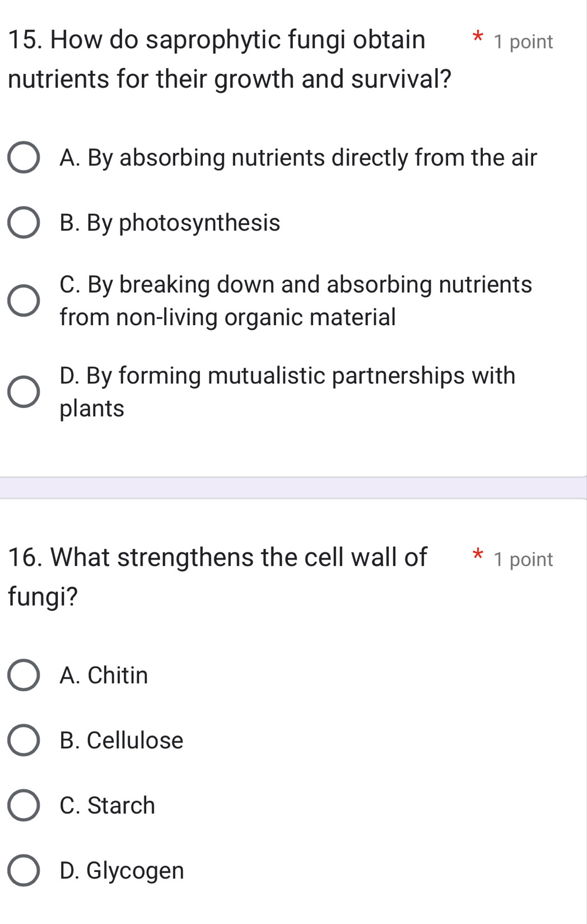The image size is (587, 924).
Task: Choose the radio circle beside 'B. Cellulose'
Action: pos(24,740)
